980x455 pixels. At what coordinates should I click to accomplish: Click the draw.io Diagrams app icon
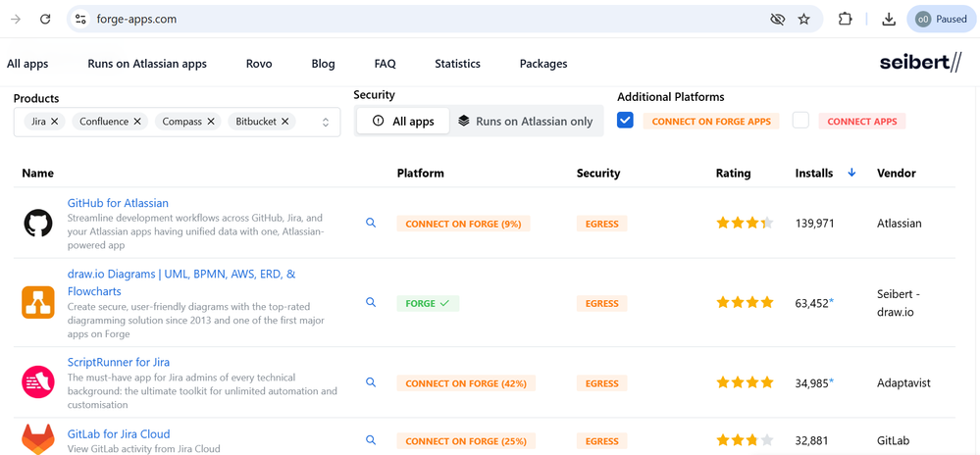tap(39, 302)
